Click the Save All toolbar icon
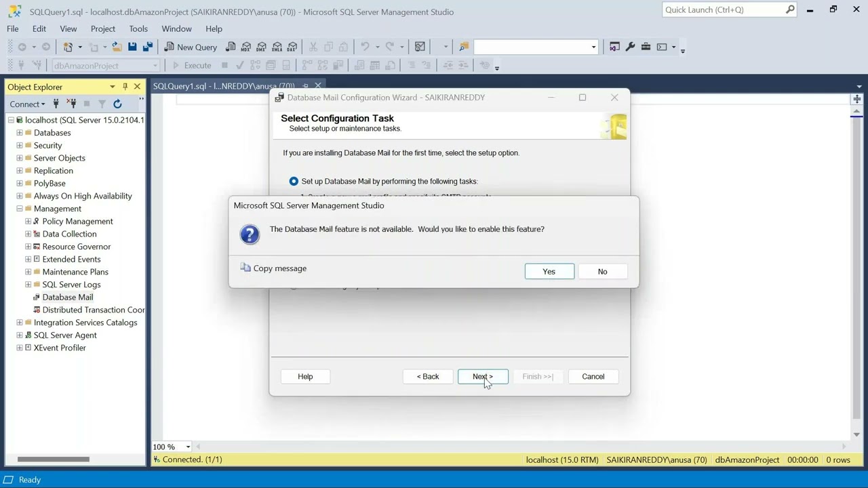This screenshot has width=868, height=488. pos(148,47)
